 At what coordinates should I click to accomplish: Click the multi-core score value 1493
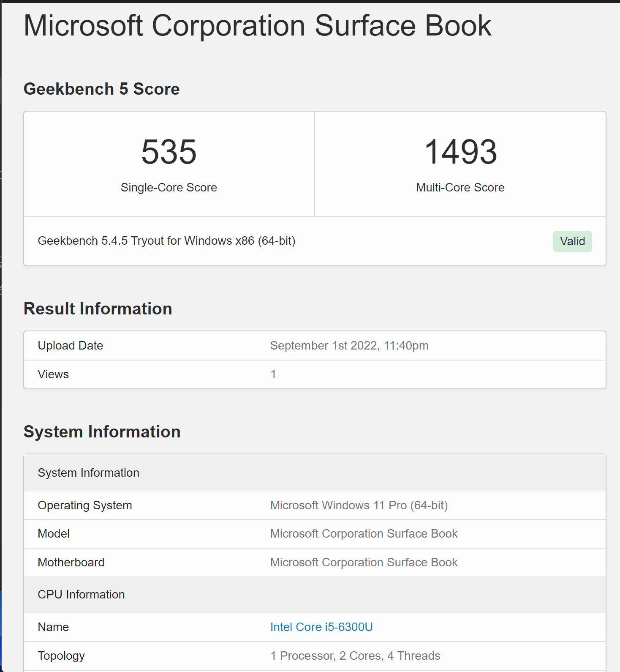(460, 152)
